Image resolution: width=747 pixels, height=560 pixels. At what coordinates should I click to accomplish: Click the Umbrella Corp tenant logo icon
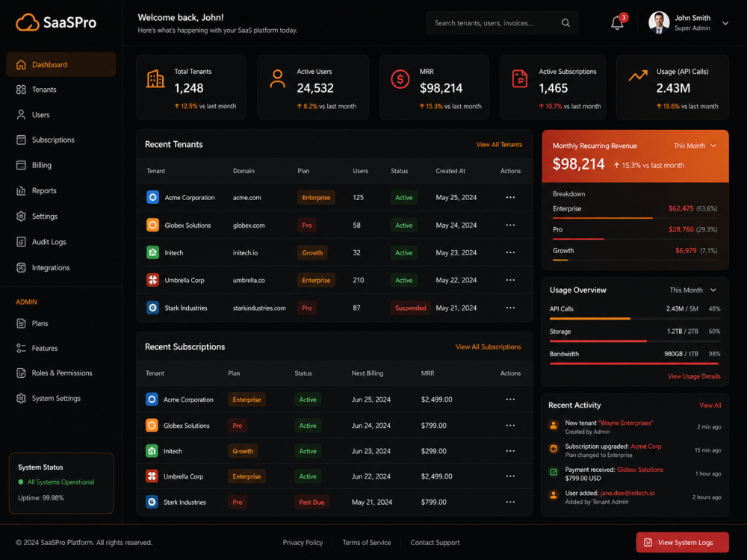point(152,280)
